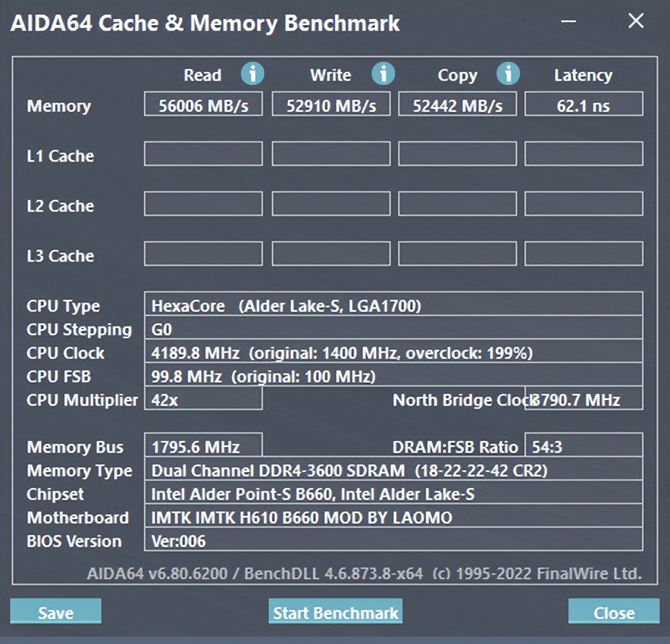The height and width of the screenshot is (644, 670).
Task: Select the Memory Read 56006 MB/s field
Action: 203,105
